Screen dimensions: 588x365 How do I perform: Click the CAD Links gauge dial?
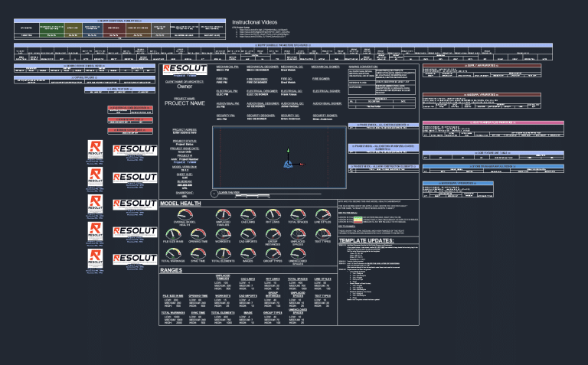(x=248, y=213)
